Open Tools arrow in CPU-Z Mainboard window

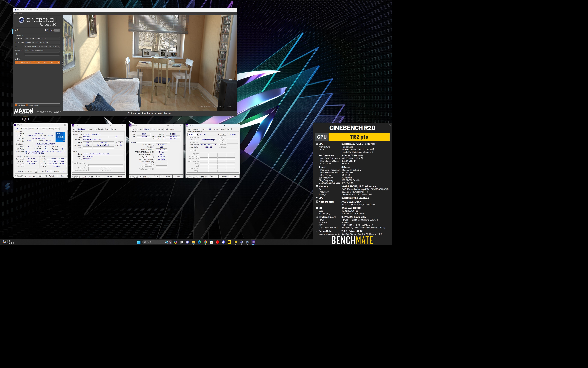coord(103,176)
